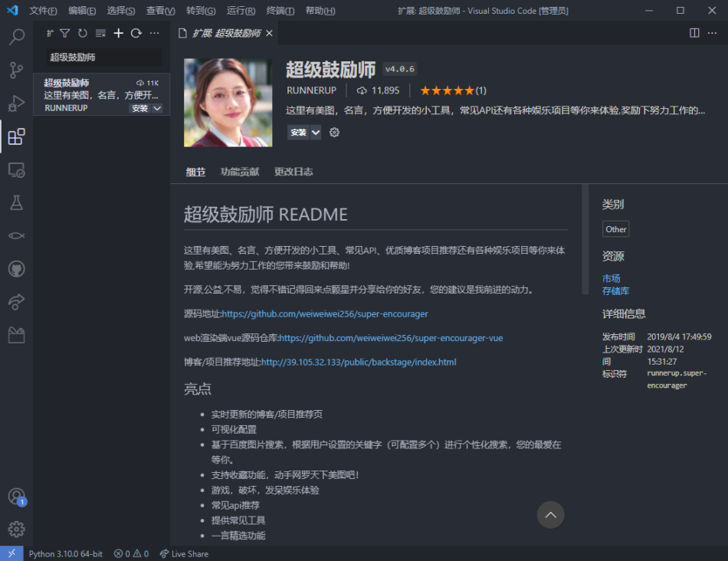The width and height of the screenshot is (728, 561).
Task: Filter extensions with the funnel icon
Action: click(65, 33)
